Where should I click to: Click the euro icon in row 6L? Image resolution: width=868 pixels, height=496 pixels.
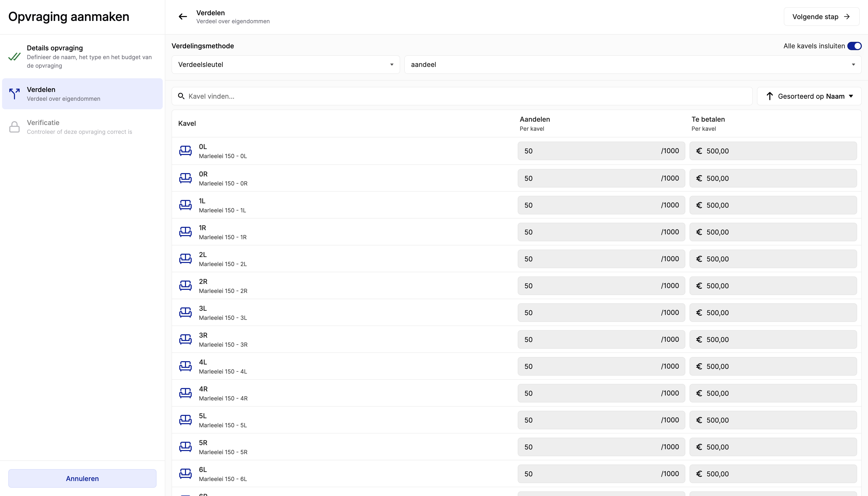click(x=699, y=474)
